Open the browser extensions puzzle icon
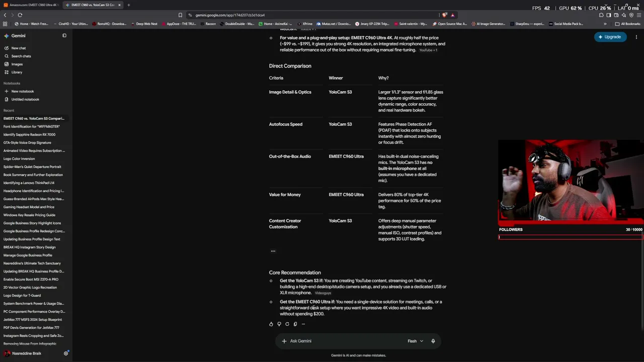Image resolution: width=644 pixels, height=362 pixels. pyautogui.click(x=601, y=15)
